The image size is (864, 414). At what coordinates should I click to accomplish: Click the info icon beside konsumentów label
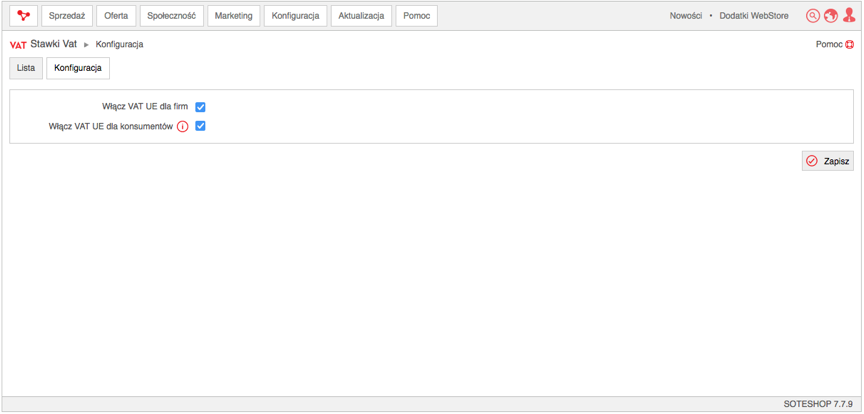pos(182,126)
